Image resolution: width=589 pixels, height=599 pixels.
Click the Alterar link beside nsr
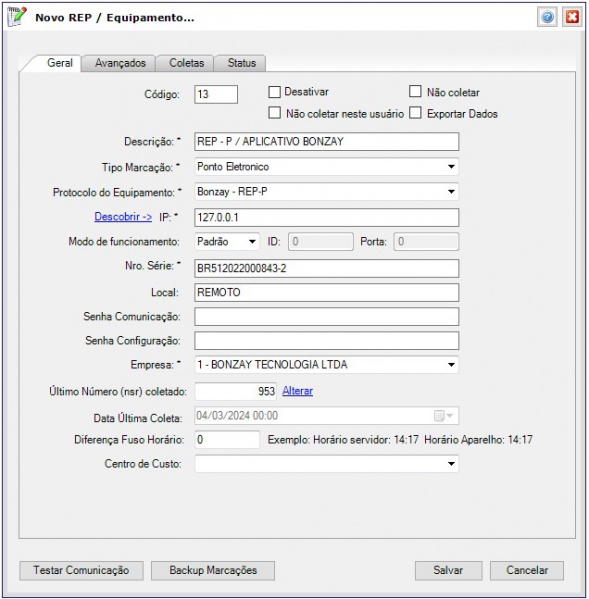point(298,391)
